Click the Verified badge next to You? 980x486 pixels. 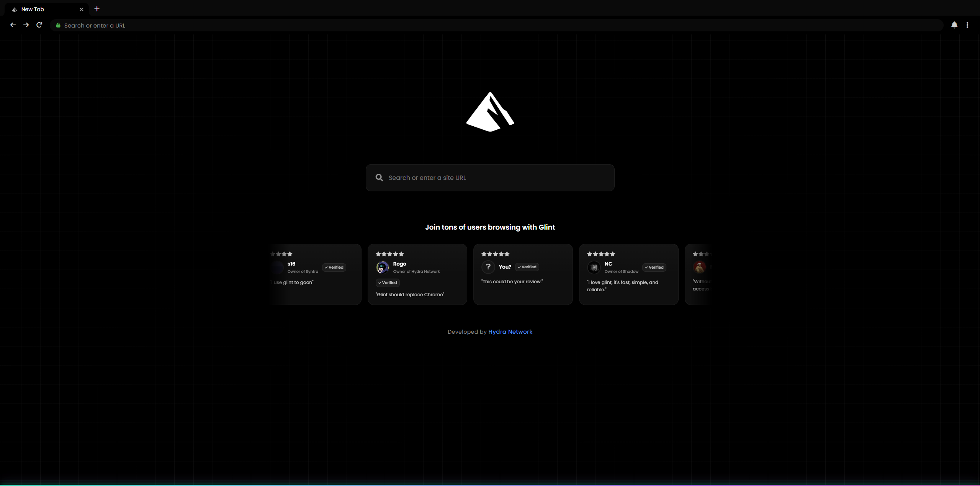point(527,267)
